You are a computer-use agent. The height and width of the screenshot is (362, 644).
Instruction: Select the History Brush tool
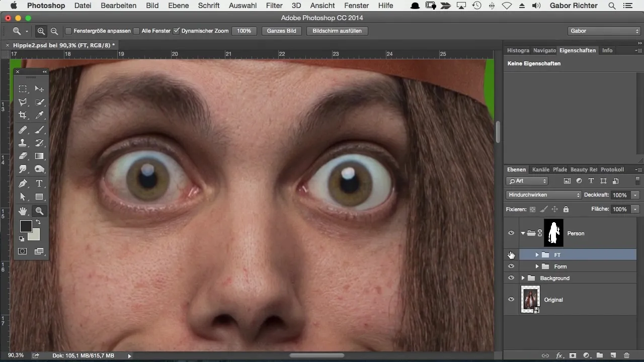point(39,143)
